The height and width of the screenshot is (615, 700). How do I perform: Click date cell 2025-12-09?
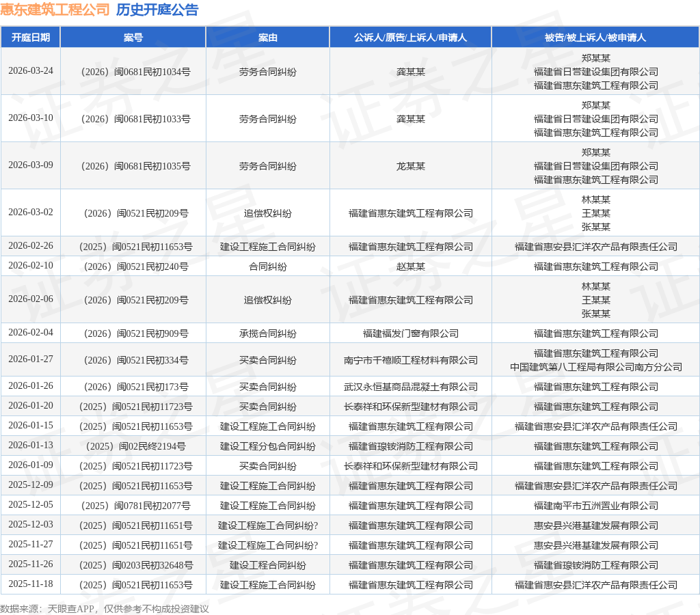(31, 484)
